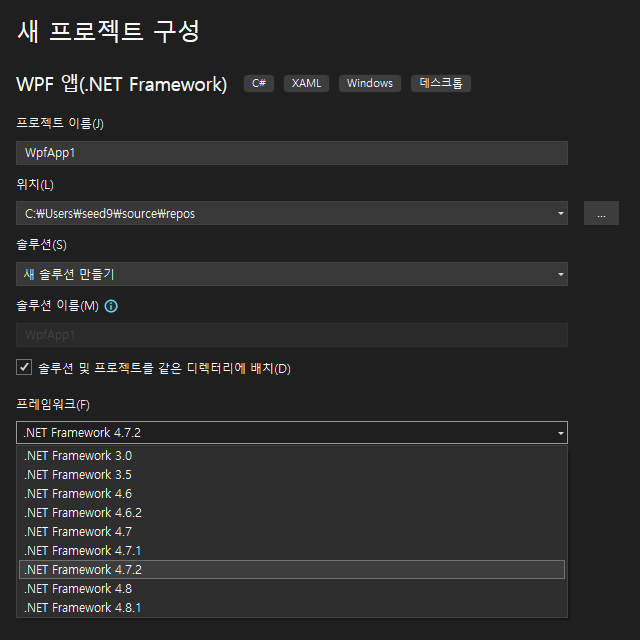The image size is (640, 640).
Task: Collapse the framework dropdown showing .NET Framework 4.7.2
Action: (292, 432)
